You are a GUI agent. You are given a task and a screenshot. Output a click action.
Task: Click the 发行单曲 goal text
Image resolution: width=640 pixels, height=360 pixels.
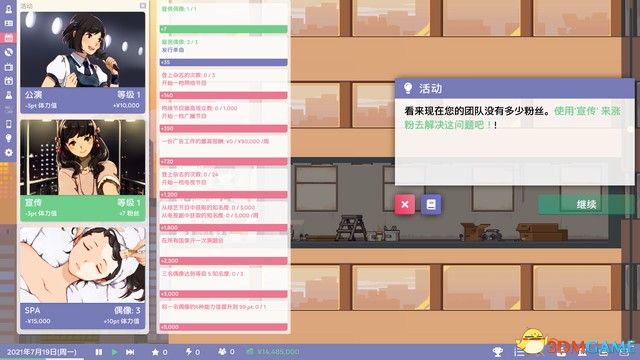click(x=173, y=50)
